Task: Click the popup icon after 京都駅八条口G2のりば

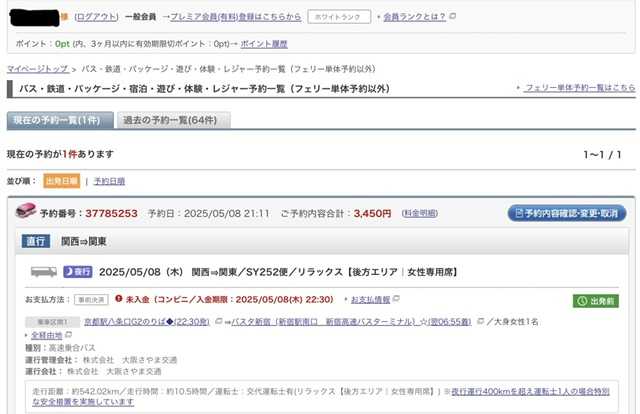Action: [x=218, y=321]
